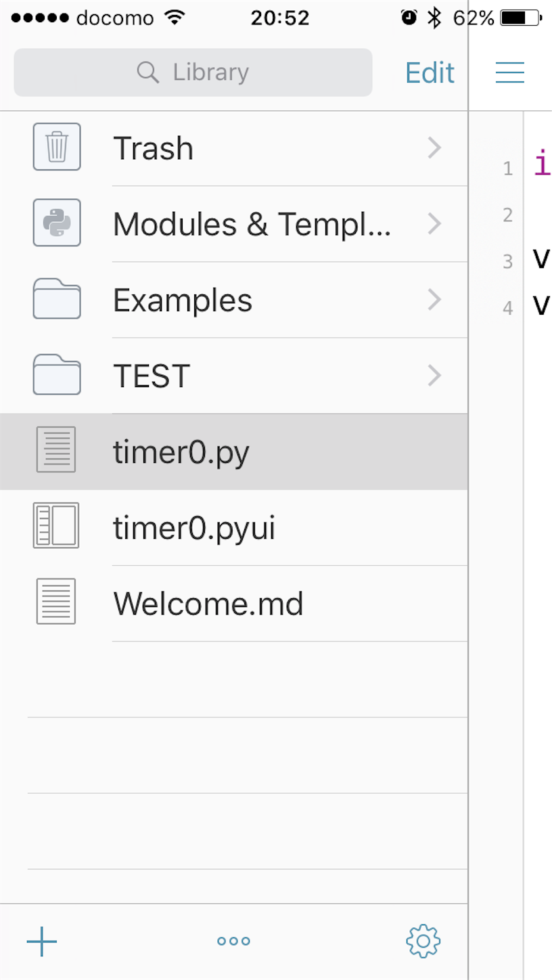Click the Trash bin icon
Image resolution: width=552 pixels, height=980 pixels.
[57, 147]
